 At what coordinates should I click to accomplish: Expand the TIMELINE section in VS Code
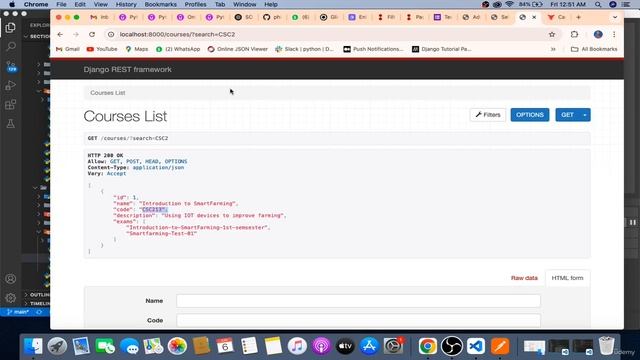[x=37, y=304]
